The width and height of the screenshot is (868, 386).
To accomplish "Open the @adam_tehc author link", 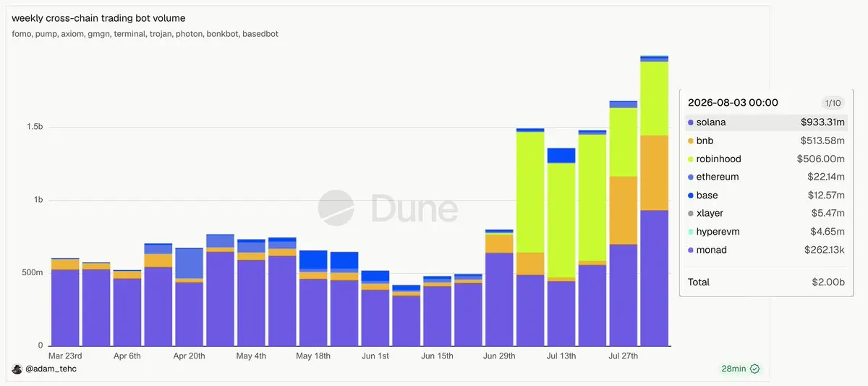I will [x=50, y=369].
